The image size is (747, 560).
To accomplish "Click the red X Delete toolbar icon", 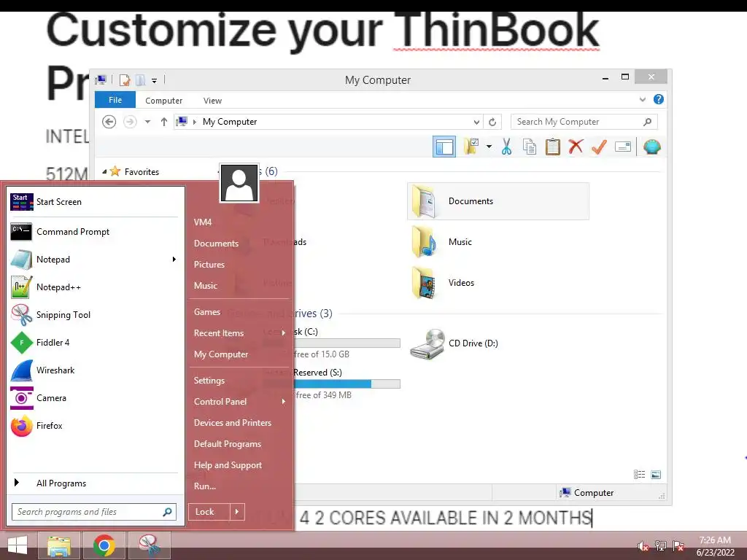I will 576,147.
